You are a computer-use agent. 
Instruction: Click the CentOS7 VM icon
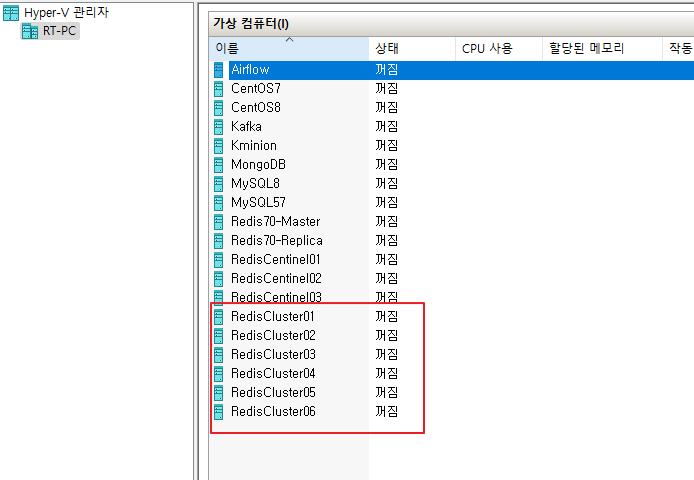[218, 89]
